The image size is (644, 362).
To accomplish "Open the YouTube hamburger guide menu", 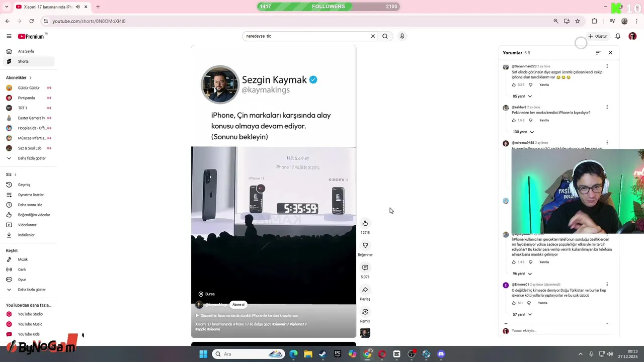I will [x=9, y=36].
